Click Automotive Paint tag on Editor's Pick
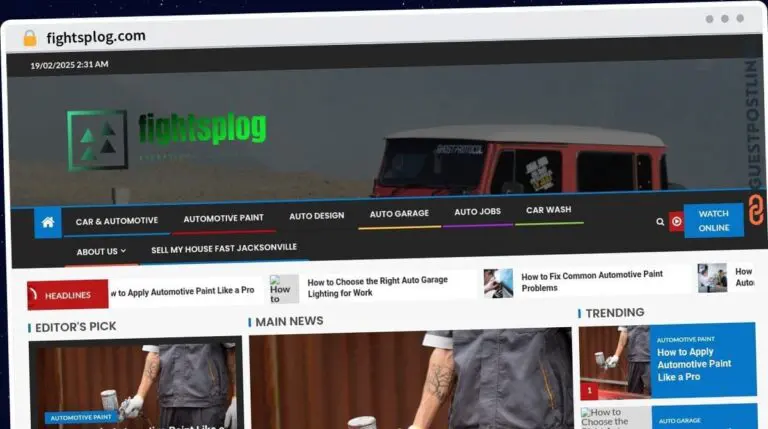Screen dimensions: 768x429 pyautogui.click(x=81, y=417)
